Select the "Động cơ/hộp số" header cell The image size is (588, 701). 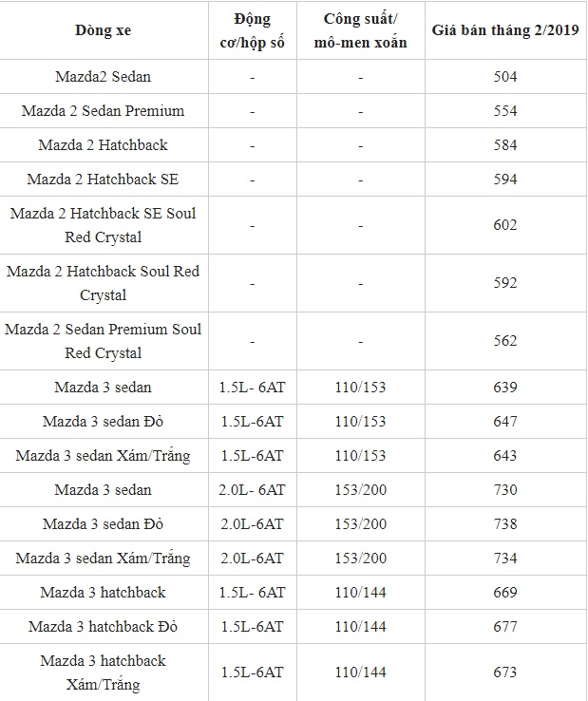(252, 31)
